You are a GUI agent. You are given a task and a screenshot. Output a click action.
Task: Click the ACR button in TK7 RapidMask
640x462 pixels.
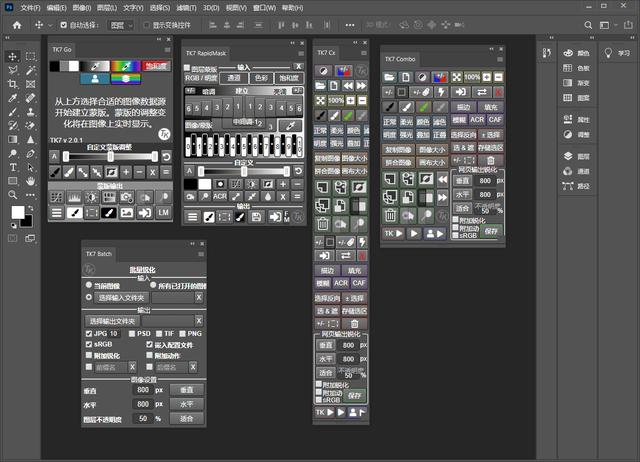click(x=220, y=196)
